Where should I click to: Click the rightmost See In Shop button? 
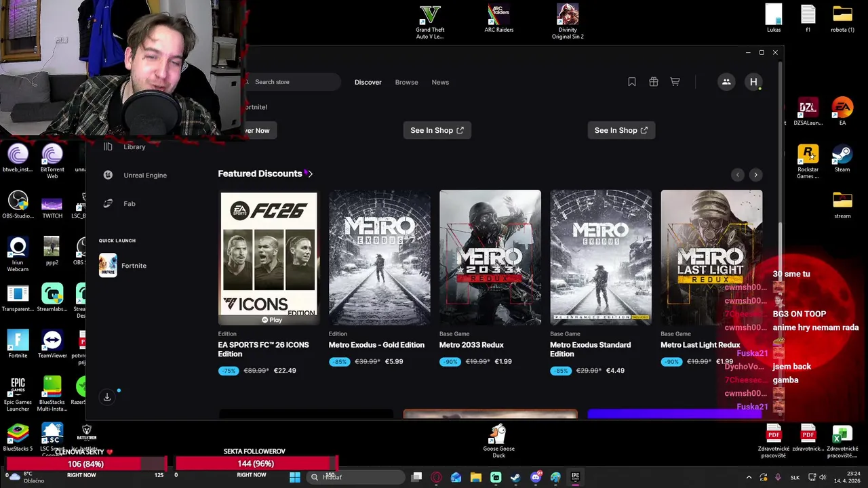(621, 130)
